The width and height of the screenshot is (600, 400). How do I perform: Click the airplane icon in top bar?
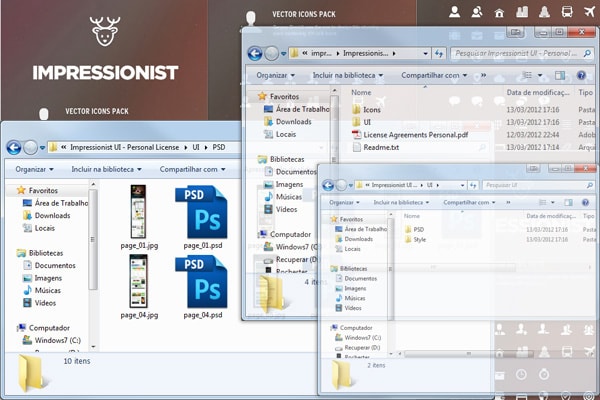click(x=590, y=11)
